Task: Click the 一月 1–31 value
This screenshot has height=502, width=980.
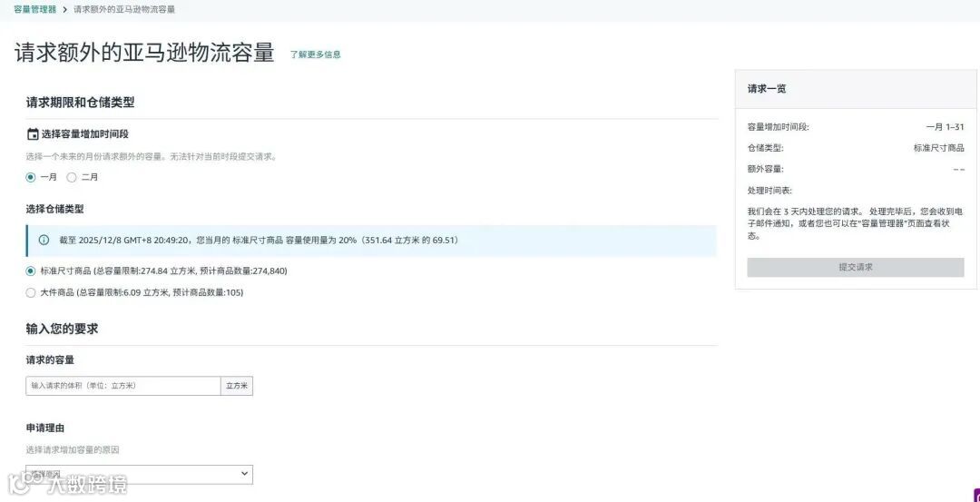Action: (945, 127)
